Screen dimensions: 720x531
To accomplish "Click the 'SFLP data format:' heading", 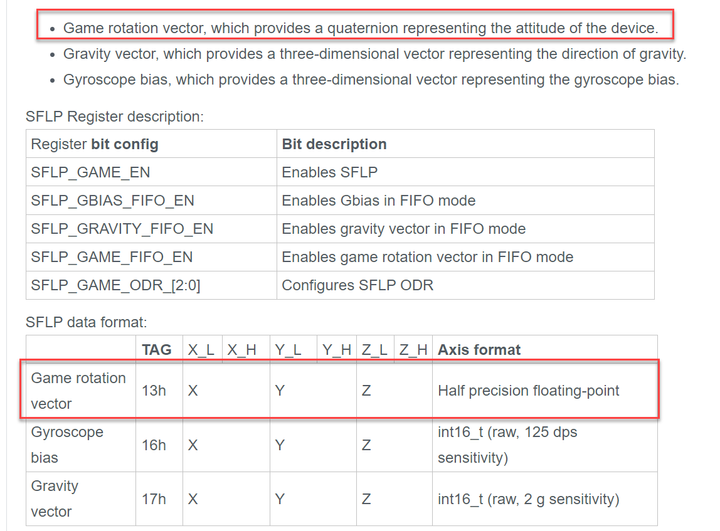I will (x=86, y=322).
